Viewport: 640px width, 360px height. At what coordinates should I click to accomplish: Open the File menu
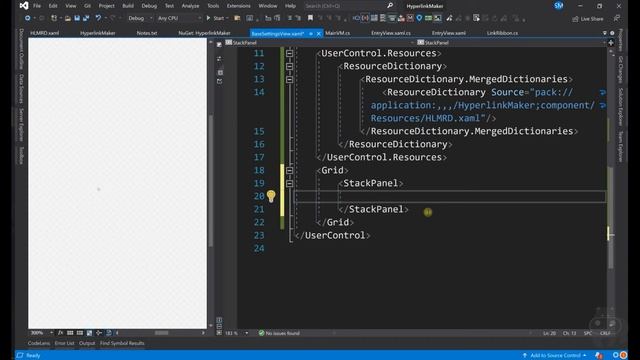pyautogui.click(x=37, y=6)
